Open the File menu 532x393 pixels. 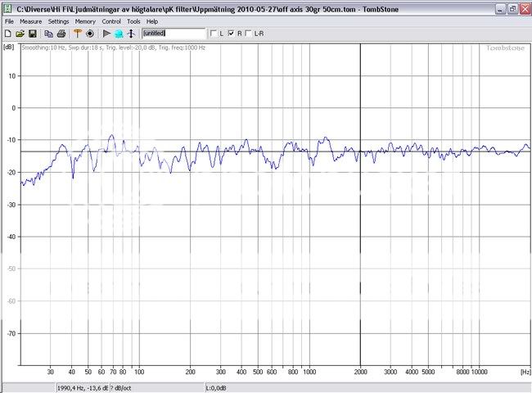[x=9, y=21]
